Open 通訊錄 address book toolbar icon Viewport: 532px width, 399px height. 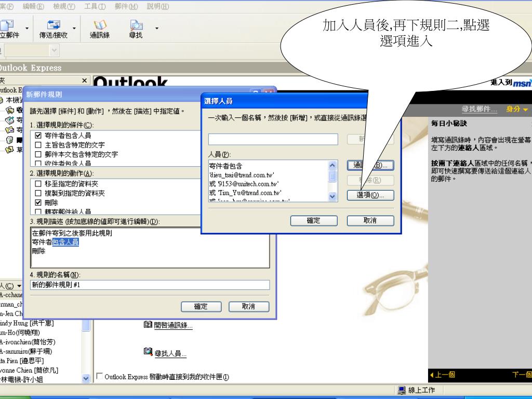(x=100, y=29)
